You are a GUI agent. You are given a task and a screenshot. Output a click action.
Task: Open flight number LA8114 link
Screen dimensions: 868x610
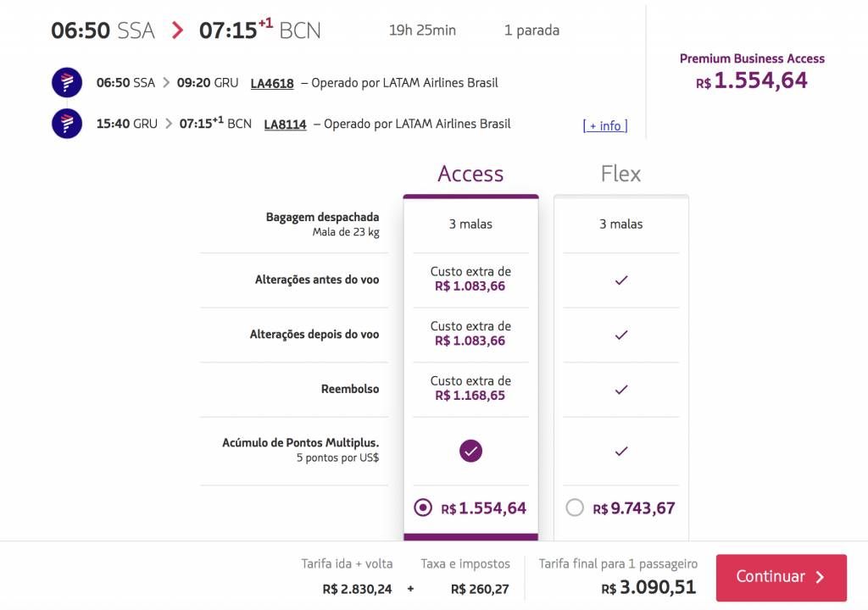pos(285,124)
